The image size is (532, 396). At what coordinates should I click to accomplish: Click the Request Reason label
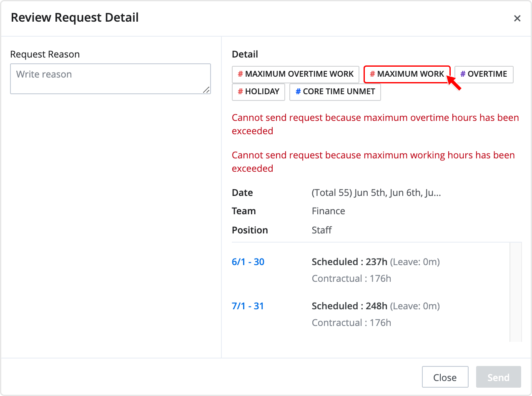pyautogui.click(x=45, y=55)
